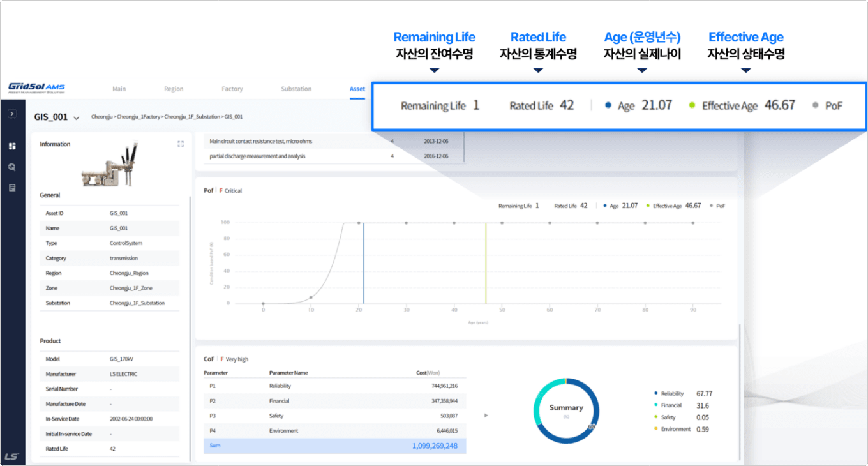The height and width of the screenshot is (466, 868).
Task: Click the LS logo at the sidebar bottom
Action: coord(11,456)
